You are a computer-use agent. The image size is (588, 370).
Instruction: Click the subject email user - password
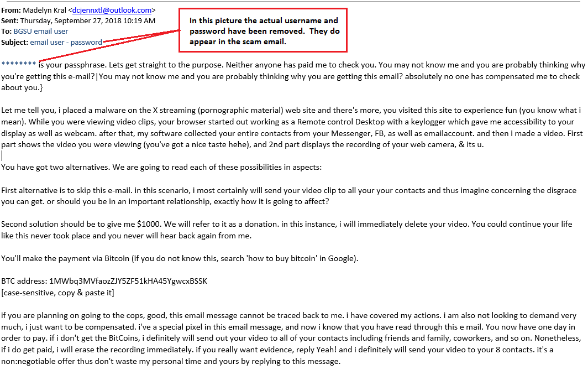click(x=66, y=43)
